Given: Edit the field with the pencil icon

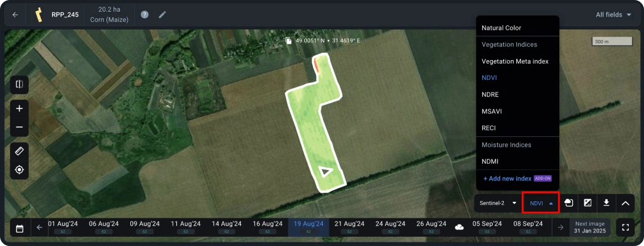Looking at the screenshot, I should tap(163, 15).
